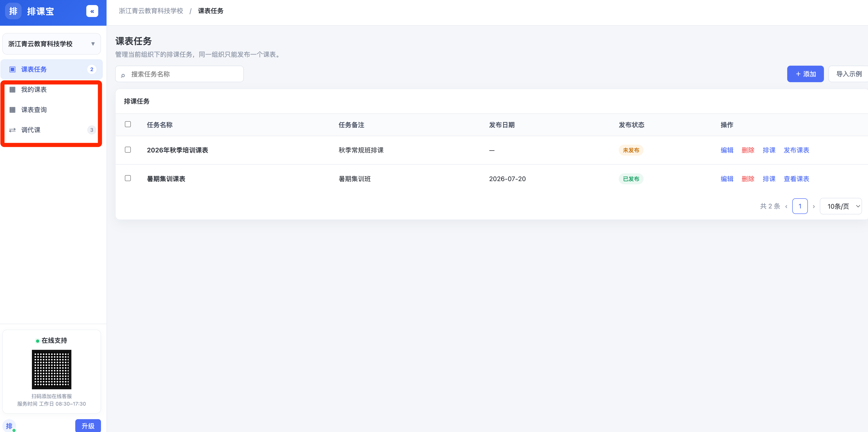Go to previous page arrow
The width and height of the screenshot is (868, 432).
tap(787, 207)
